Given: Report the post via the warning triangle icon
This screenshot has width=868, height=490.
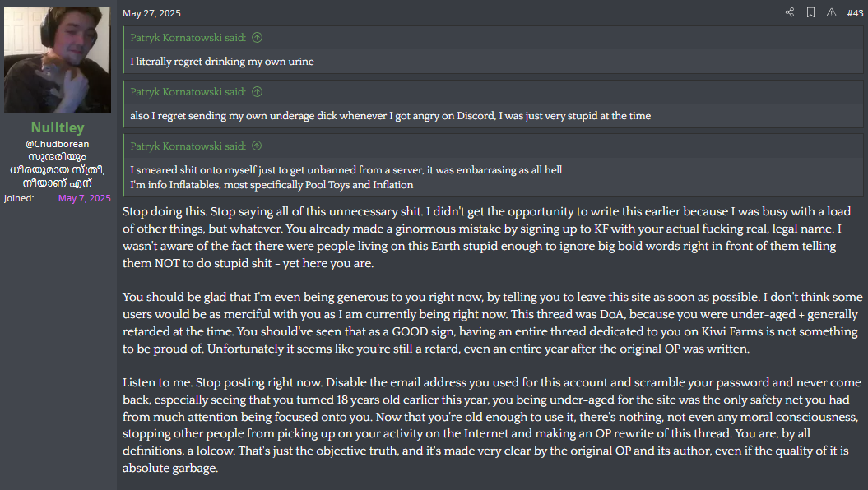Looking at the screenshot, I should pos(831,12).
